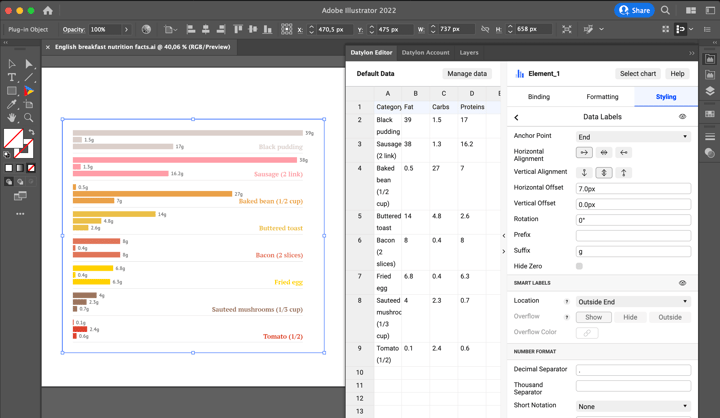Screen dimensions: 720x418
Task: Open the Formatting tab
Action: (x=602, y=96)
